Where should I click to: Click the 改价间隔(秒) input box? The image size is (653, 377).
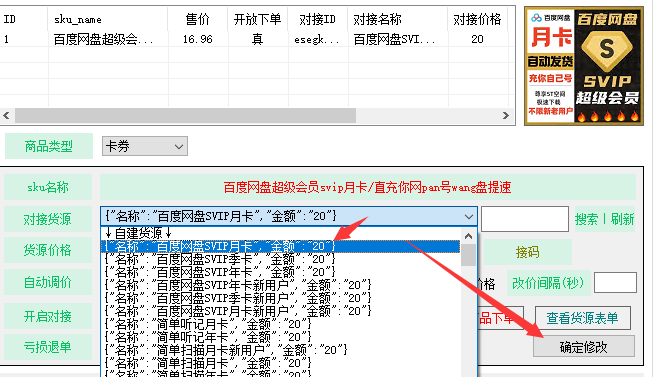pos(615,282)
